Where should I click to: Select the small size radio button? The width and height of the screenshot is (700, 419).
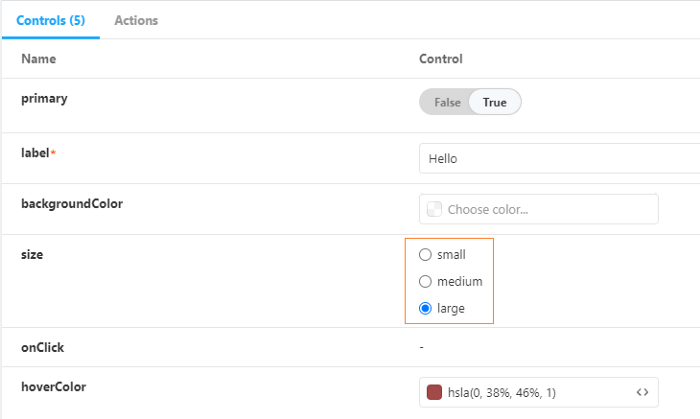[x=425, y=255]
